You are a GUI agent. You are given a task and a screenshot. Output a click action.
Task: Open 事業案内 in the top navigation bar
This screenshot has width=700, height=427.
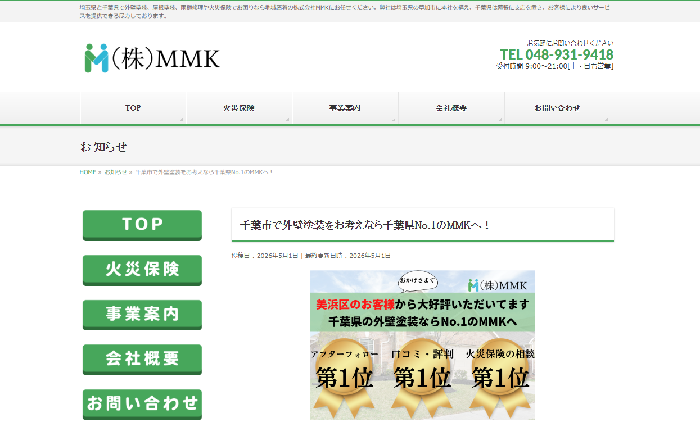pos(345,108)
